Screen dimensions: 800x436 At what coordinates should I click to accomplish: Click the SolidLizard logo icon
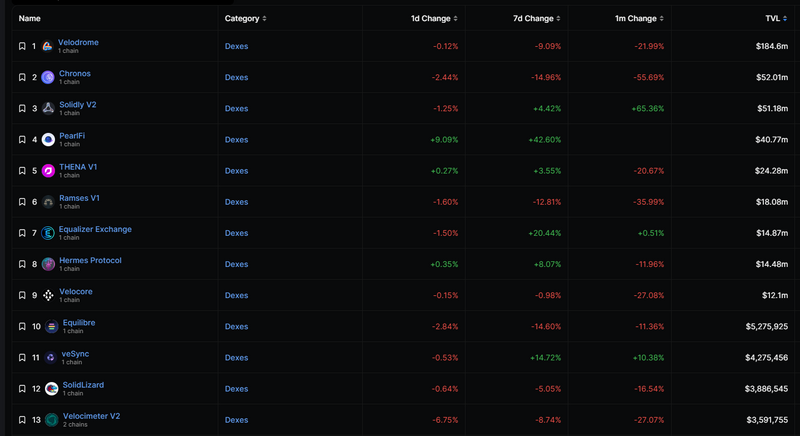point(52,389)
